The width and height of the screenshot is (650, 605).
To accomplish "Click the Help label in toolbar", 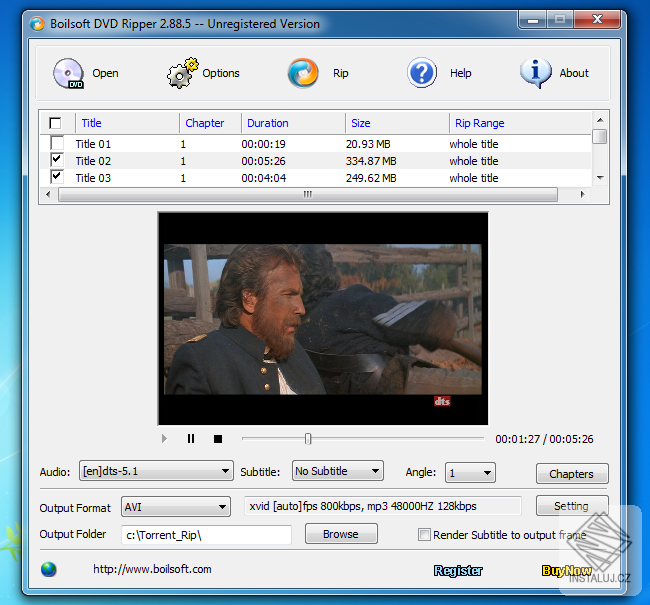I will (x=461, y=73).
